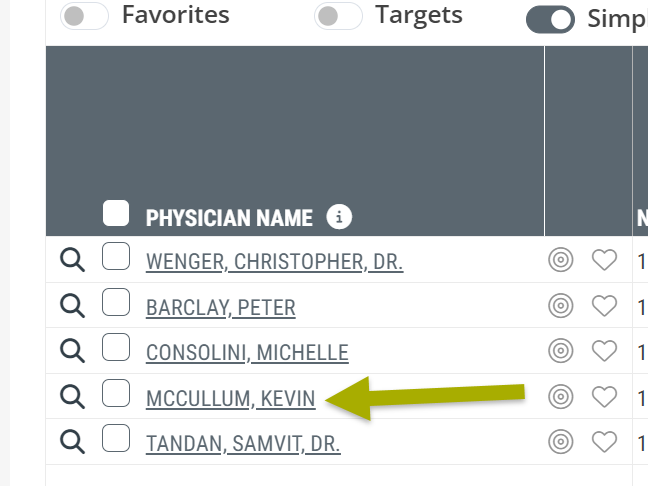Add Tandan, Samvit to favorites heart
648x486 pixels.
[604, 442]
